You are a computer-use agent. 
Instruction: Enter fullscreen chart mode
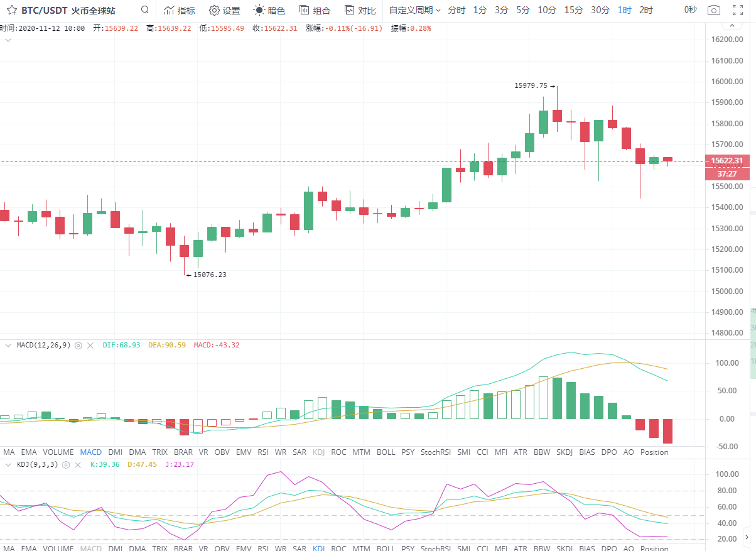(738, 10)
